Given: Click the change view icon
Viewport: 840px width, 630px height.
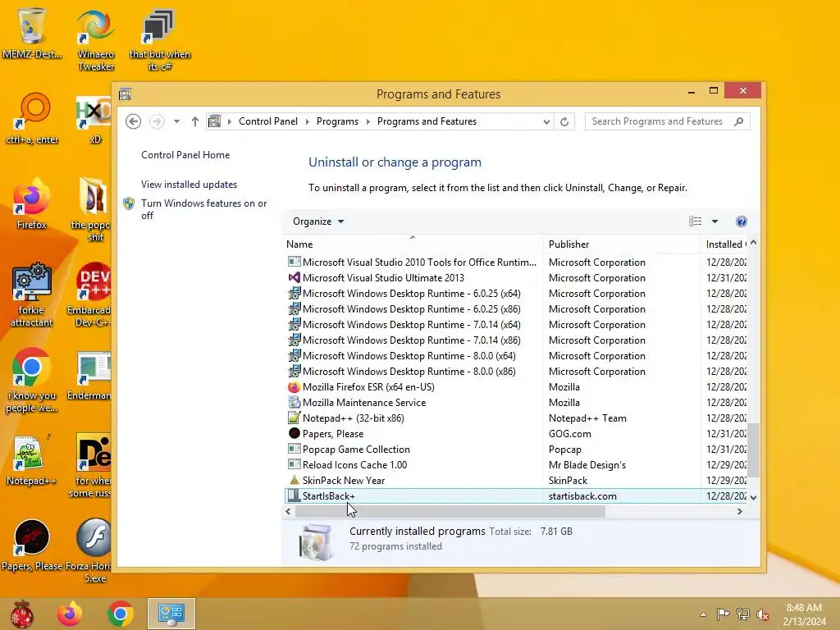Looking at the screenshot, I should tap(696, 221).
